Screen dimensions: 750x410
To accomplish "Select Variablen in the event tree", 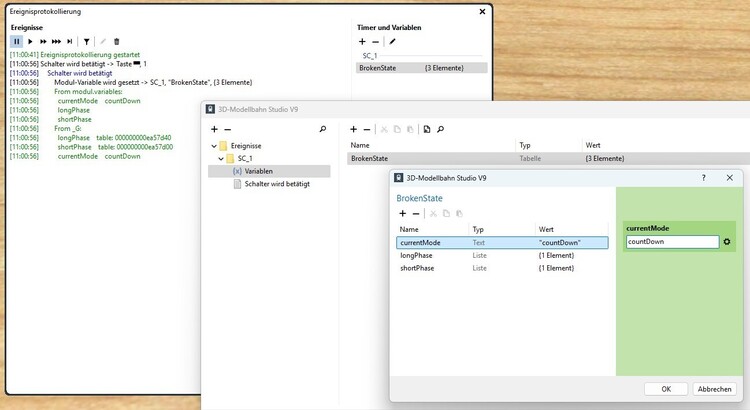I will tap(269, 171).
